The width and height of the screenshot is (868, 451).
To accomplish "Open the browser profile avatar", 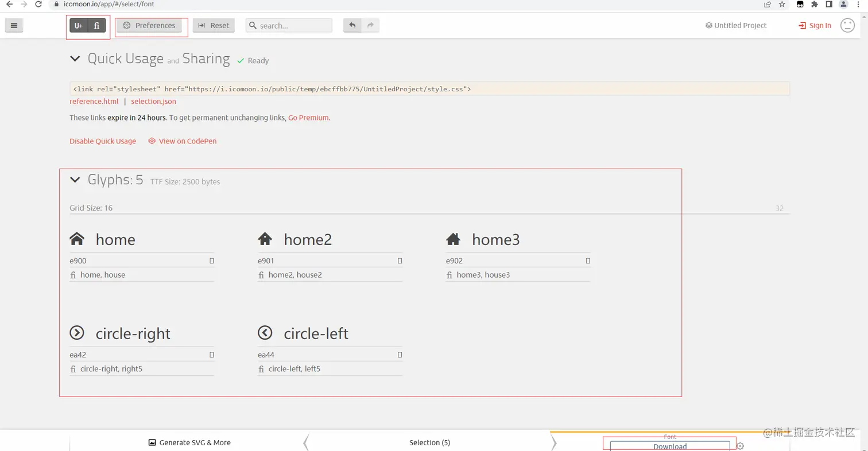I will pyautogui.click(x=844, y=4).
